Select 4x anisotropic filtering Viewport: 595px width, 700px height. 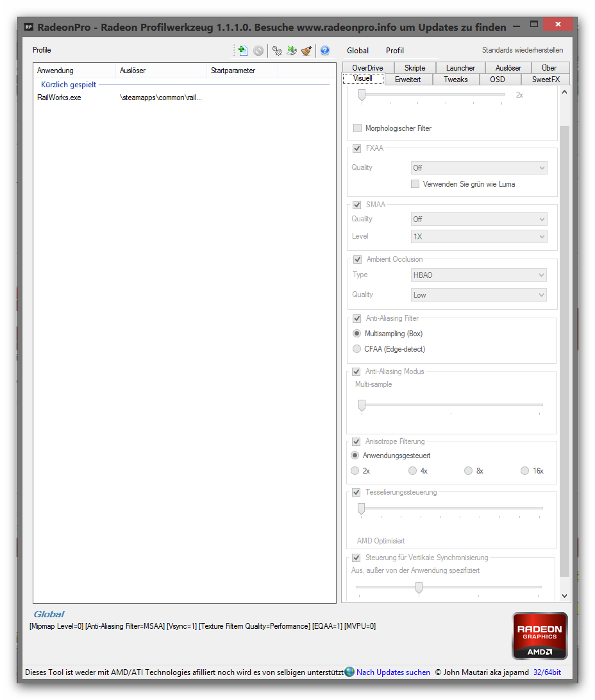click(x=412, y=470)
